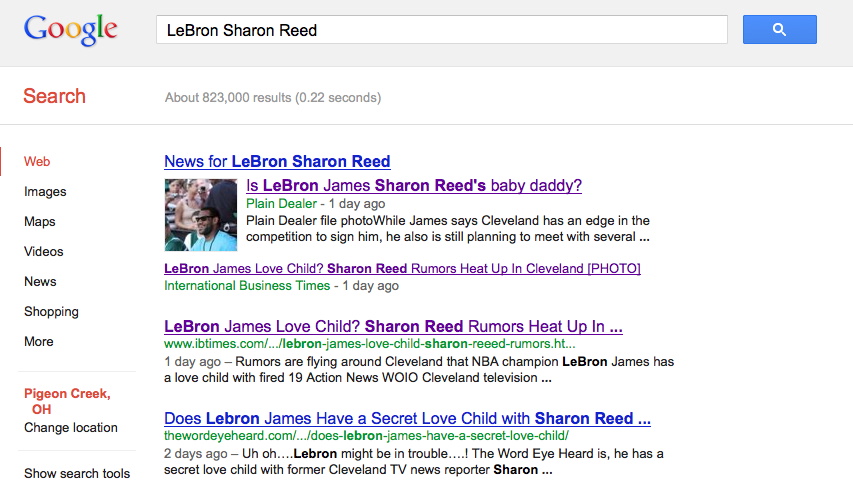Click the snippet starting 'Plain Dealer file photoWhile James'
Image resolution: width=853 pixels, height=493 pixels.
[x=448, y=229]
